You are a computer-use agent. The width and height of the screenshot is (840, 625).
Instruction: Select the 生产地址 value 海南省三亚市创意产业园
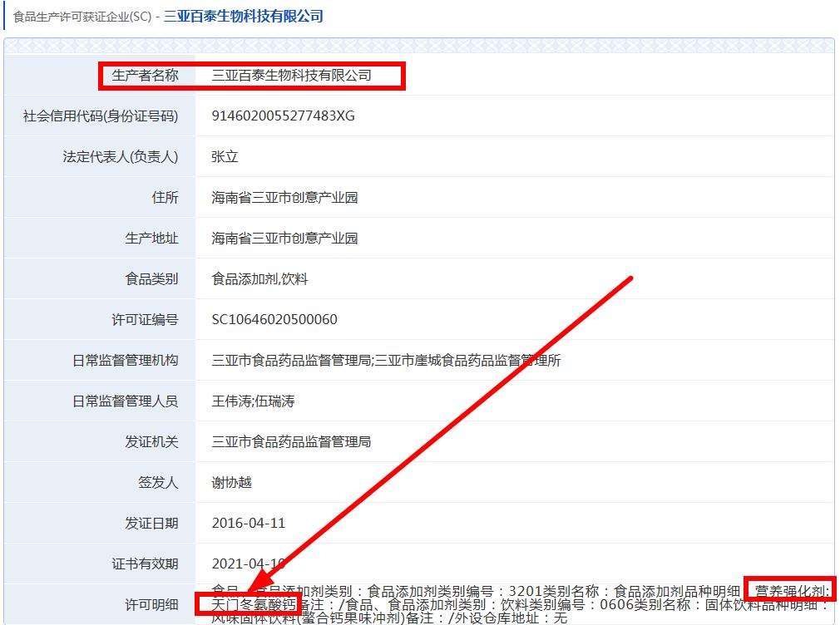(285, 239)
